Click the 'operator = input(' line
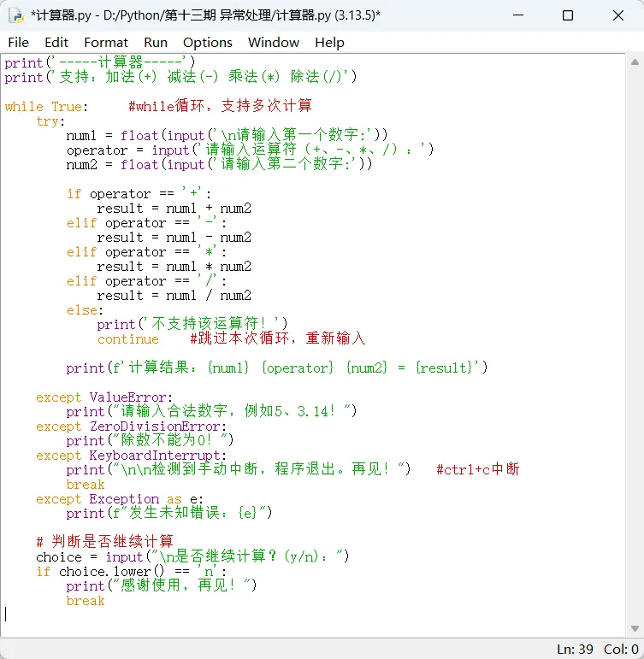 (x=250, y=150)
